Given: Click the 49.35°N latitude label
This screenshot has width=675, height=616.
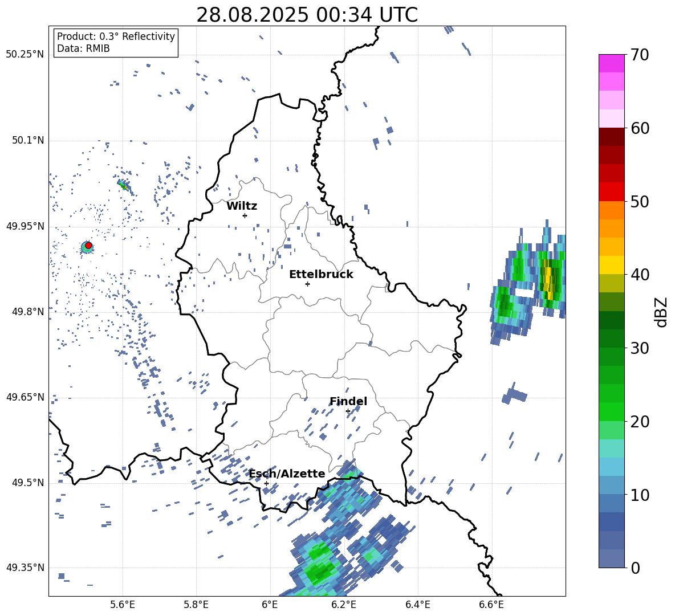Looking at the screenshot, I should tap(25, 568).
